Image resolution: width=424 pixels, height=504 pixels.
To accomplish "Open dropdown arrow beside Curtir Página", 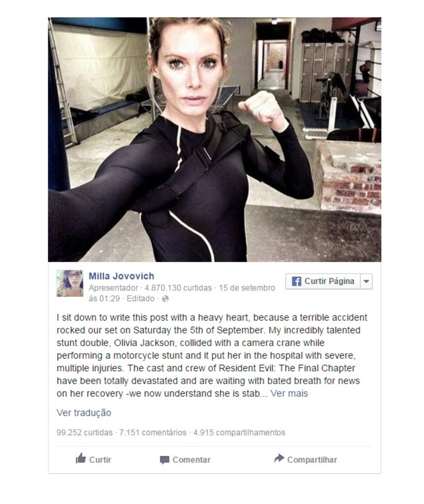I will click(366, 282).
